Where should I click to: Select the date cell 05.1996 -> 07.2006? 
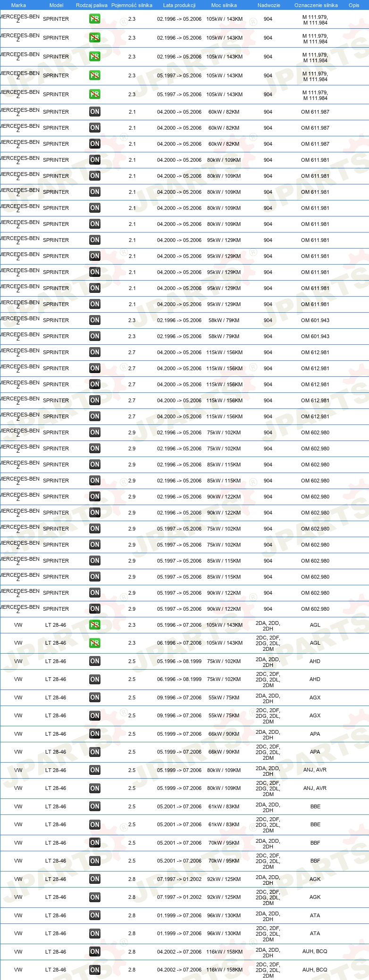click(x=179, y=625)
